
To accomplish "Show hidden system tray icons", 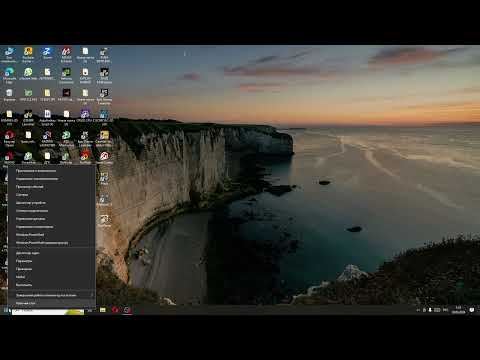I will (x=418, y=310).
